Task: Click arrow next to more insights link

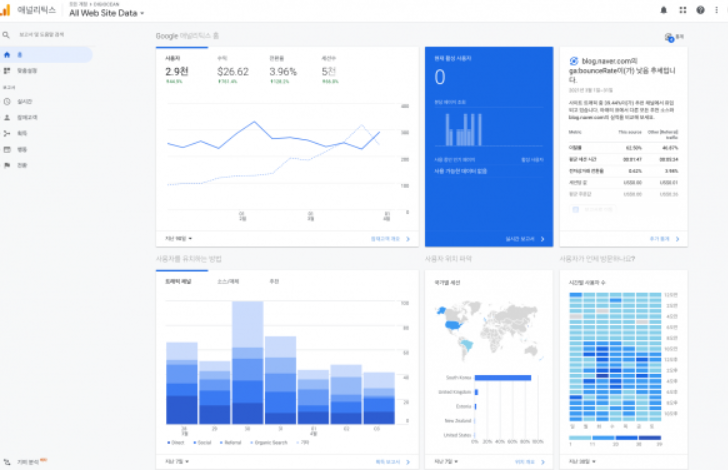Action: point(677,239)
